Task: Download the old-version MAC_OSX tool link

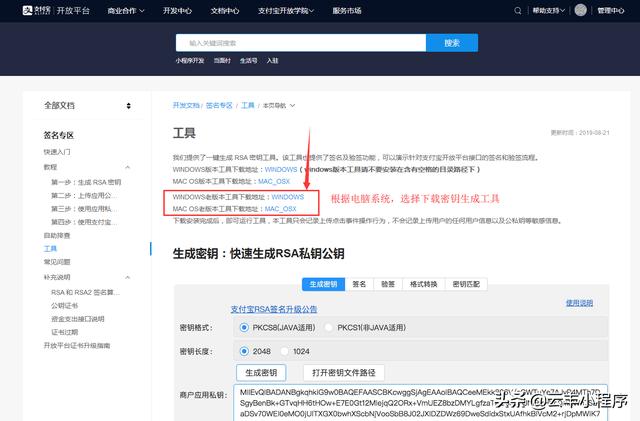Action: (281, 209)
